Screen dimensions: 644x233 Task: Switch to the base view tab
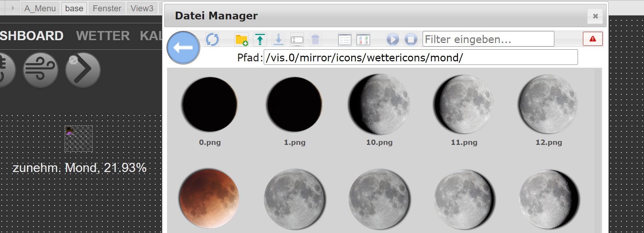(x=74, y=8)
